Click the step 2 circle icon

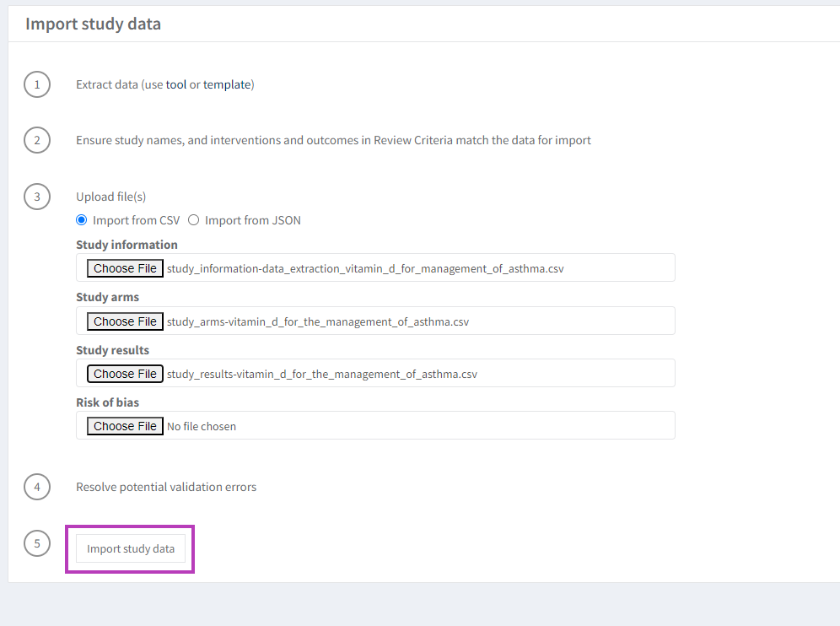(x=37, y=140)
